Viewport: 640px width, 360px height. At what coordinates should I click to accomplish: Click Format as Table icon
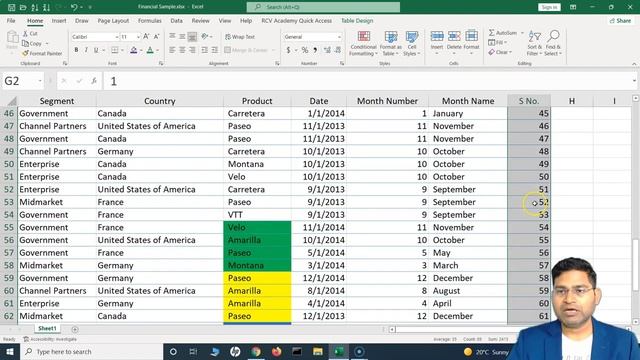click(x=391, y=43)
